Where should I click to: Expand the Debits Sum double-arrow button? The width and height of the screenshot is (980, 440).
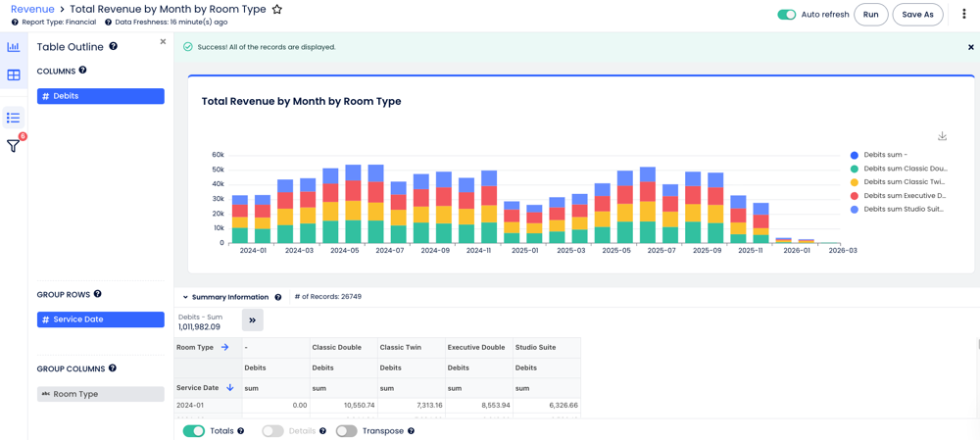(x=252, y=320)
